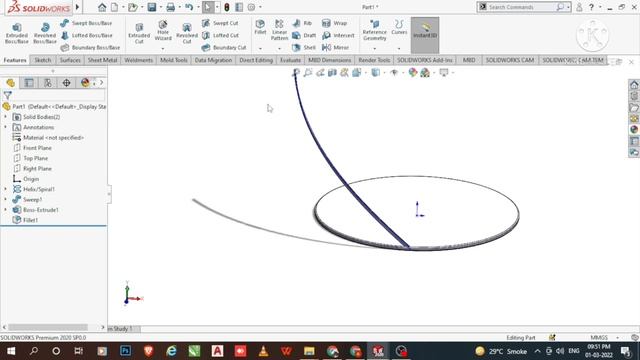Open the Curves tool
The image size is (640, 360).
click(399, 27)
